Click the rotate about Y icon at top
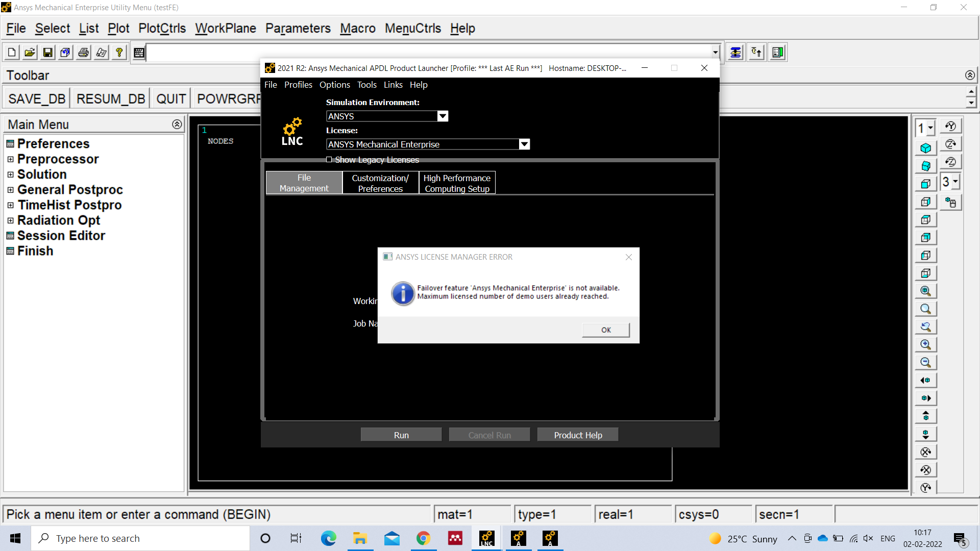The image size is (980, 551). tap(950, 126)
